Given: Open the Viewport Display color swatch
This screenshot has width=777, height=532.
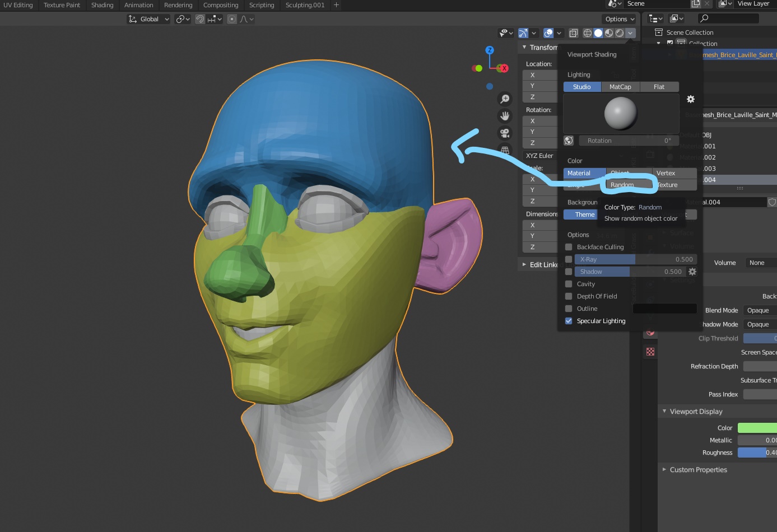Looking at the screenshot, I should (x=757, y=428).
